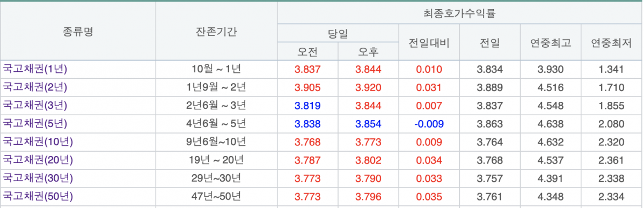Open the 국고채권(10년) link
This screenshot has height=208, width=644.
tap(38, 142)
